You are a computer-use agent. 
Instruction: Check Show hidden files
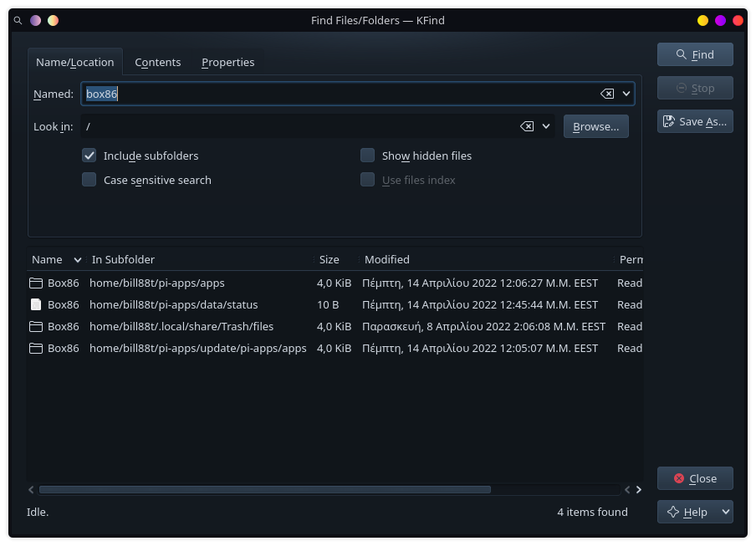tap(367, 155)
